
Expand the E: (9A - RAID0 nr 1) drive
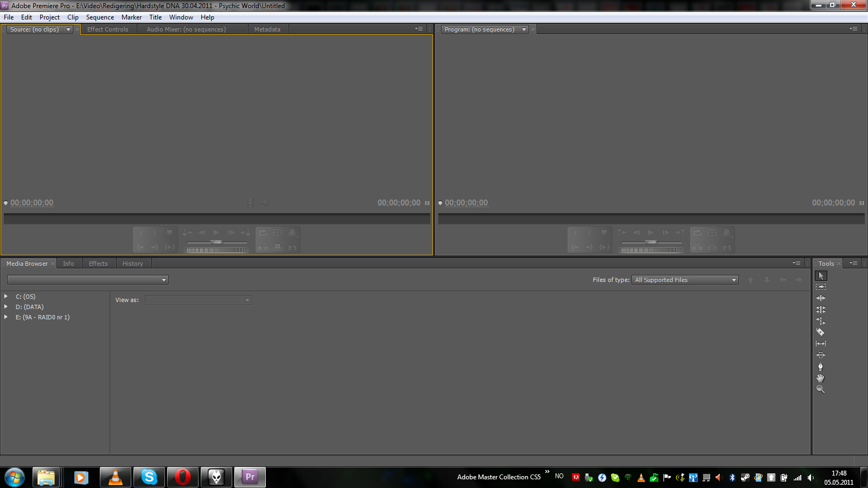point(6,317)
